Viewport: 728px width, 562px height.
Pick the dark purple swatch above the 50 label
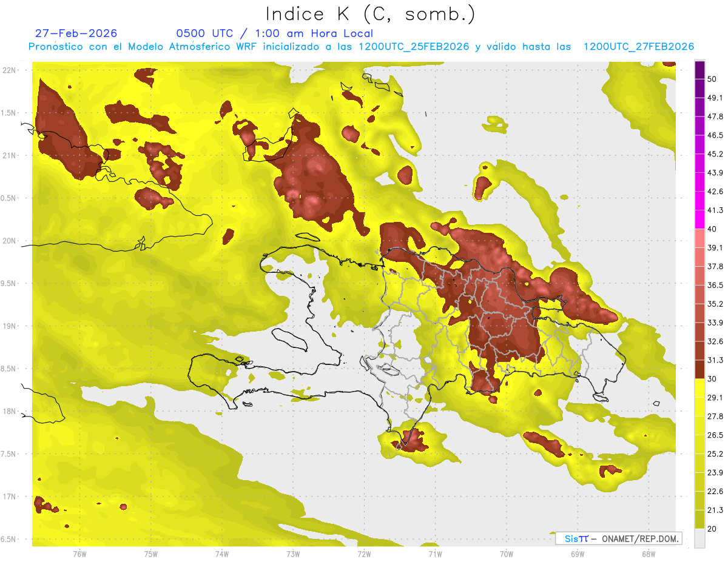pos(700,70)
